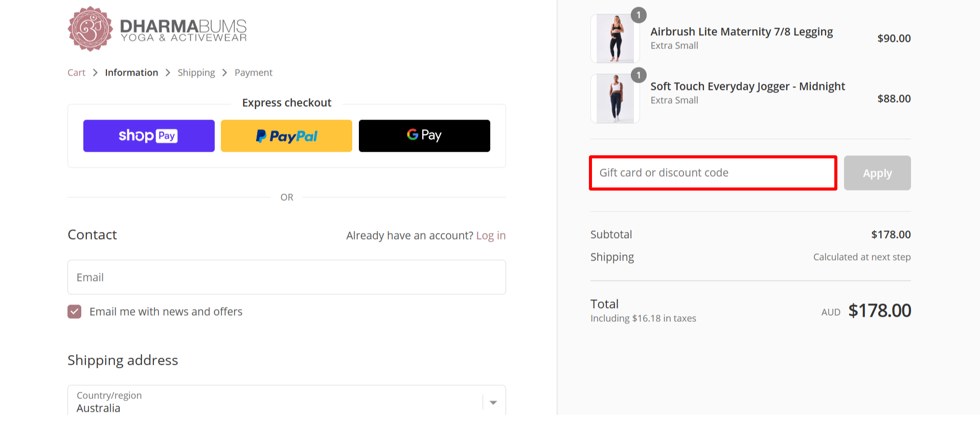Open Airbrush Lite Maternity Legging thumbnail
The height and width of the screenshot is (423, 980).
615,39
